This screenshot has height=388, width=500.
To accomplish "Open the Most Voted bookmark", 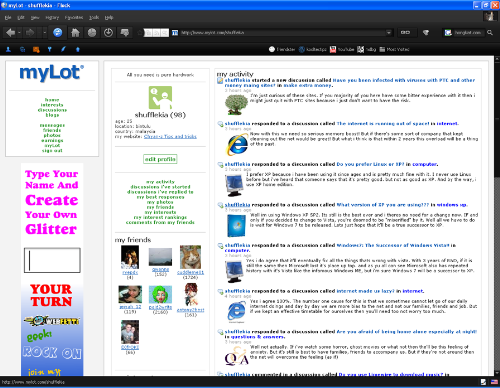I will tap(394, 49).
